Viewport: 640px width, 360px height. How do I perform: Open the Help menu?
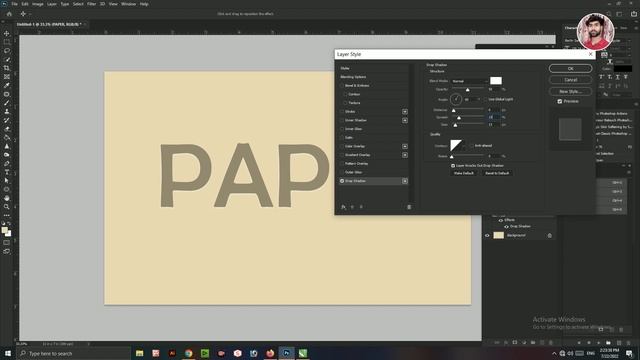[144, 4]
